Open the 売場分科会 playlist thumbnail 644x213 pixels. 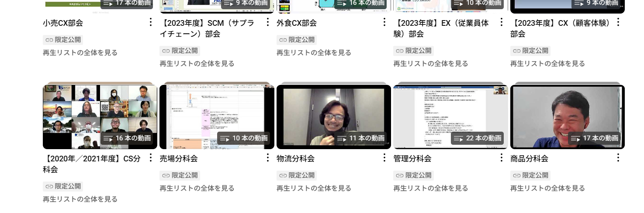[217, 116]
